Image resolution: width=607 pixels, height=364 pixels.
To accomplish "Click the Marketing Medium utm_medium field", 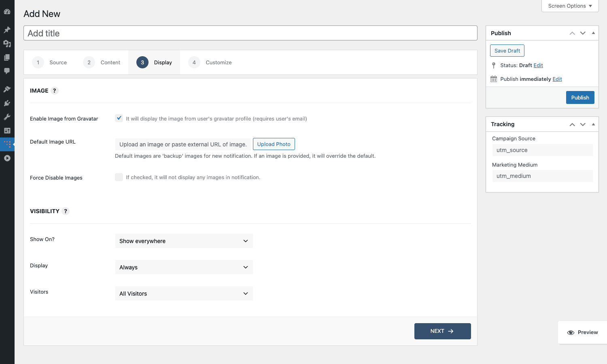I will click(x=542, y=176).
